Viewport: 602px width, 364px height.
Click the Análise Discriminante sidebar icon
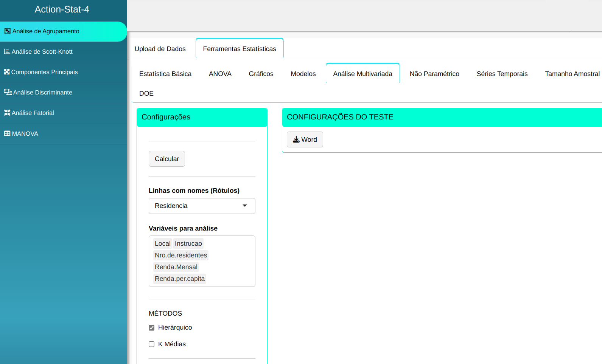(x=8, y=92)
